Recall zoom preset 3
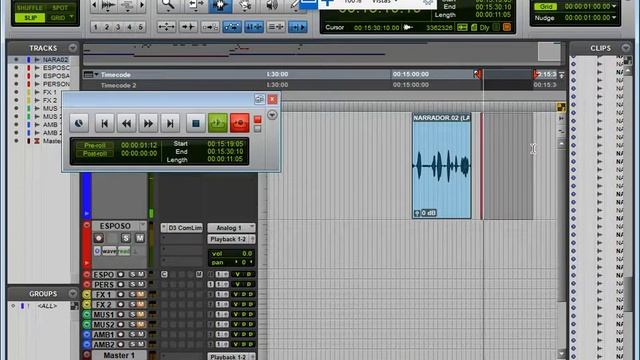Viewport: 640px width, 360px height. coord(118,27)
